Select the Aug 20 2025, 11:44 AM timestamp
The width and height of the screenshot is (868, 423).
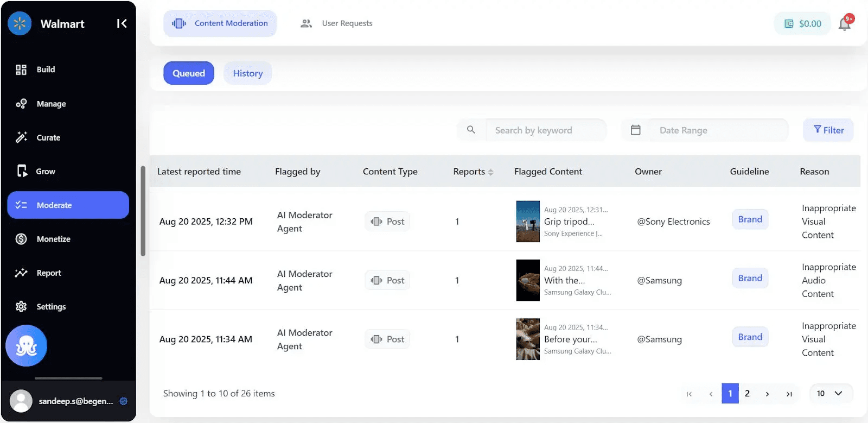(206, 280)
